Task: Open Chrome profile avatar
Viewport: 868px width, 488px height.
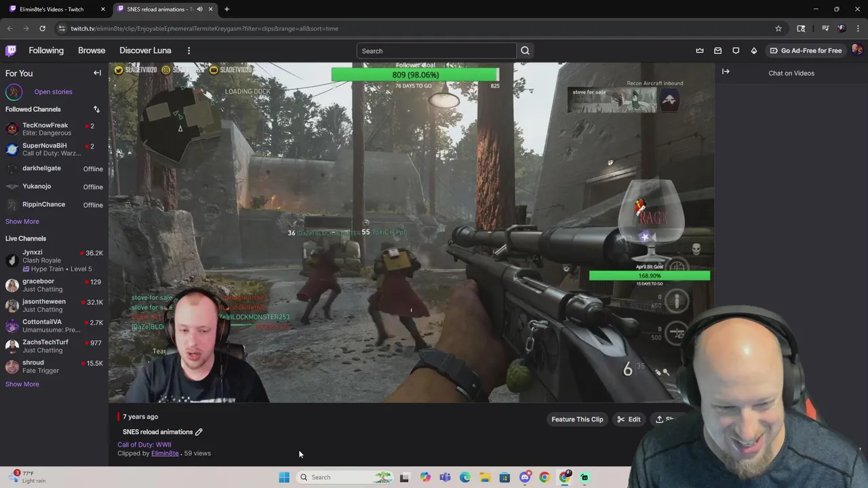Action: [842, 28]
